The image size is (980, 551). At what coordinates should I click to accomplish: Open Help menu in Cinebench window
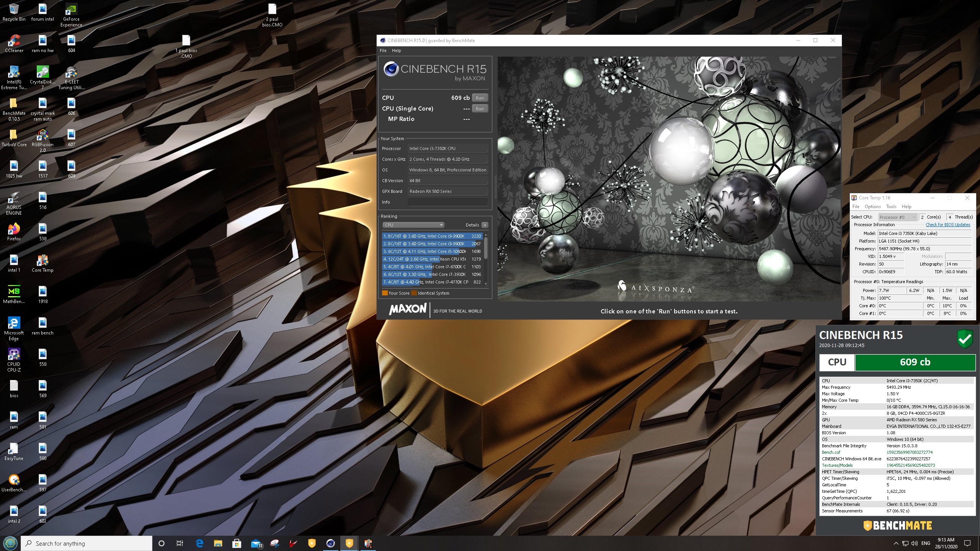click(x=396, y=51)
